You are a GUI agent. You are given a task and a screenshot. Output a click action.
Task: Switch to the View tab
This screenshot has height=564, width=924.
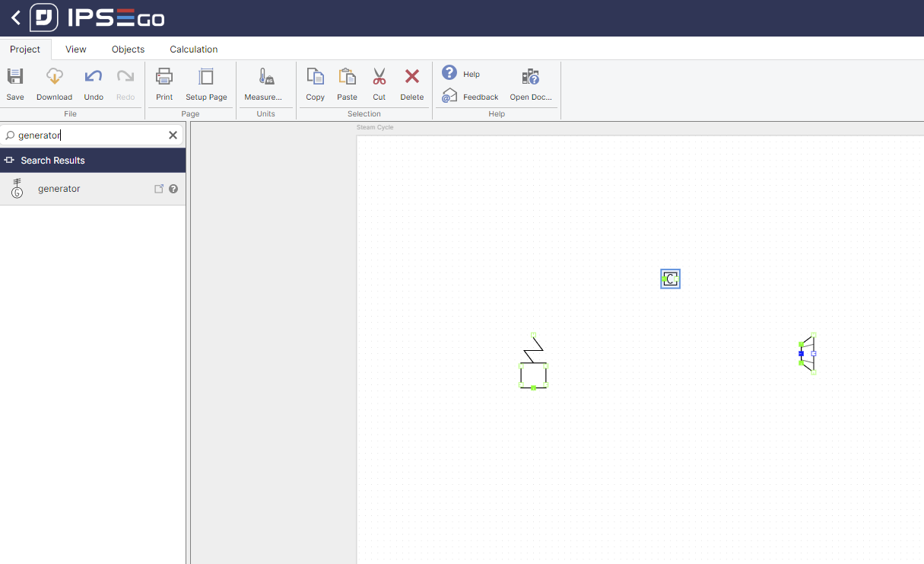pyautogui.click(x=76, y=49)
